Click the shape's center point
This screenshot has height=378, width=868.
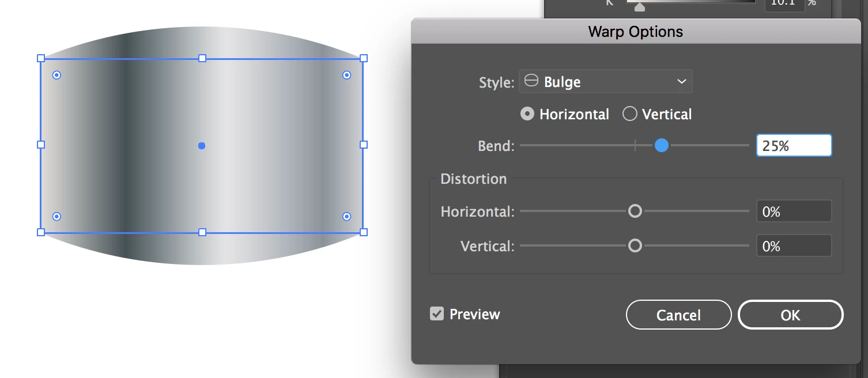[202, 146]
